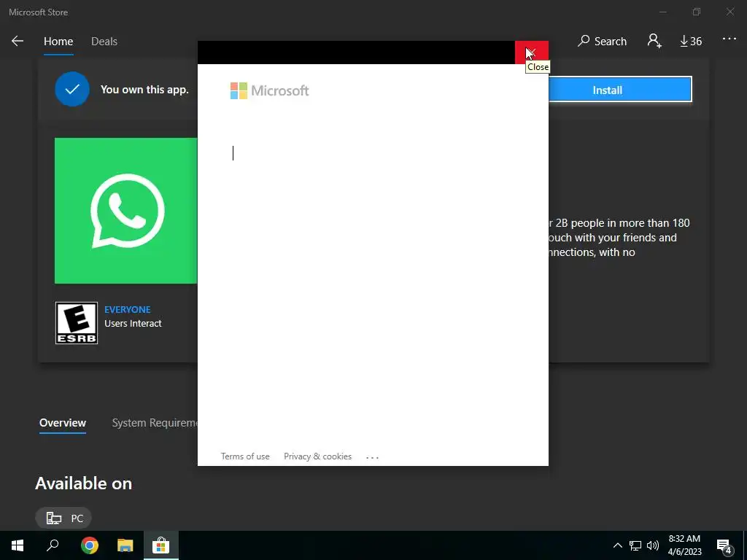Switch to System Requirements tab

click(155, 423)
